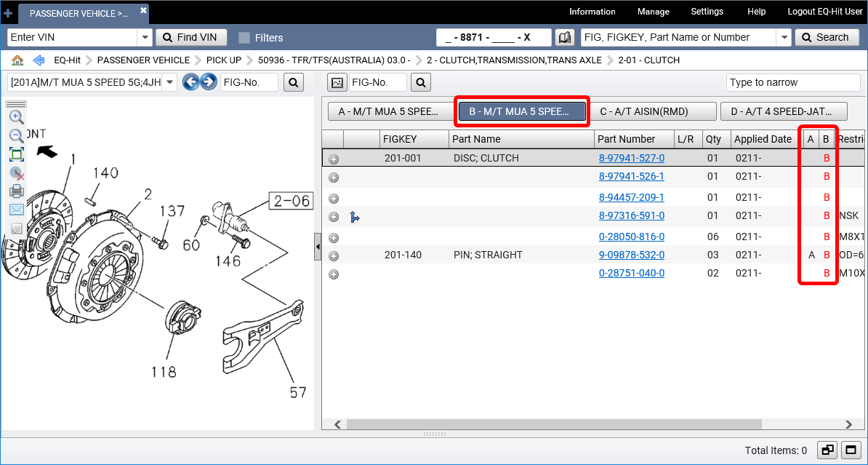
Task: Open the figure selector dropdown [201A]M/T MUA
Action: [170, 82]
